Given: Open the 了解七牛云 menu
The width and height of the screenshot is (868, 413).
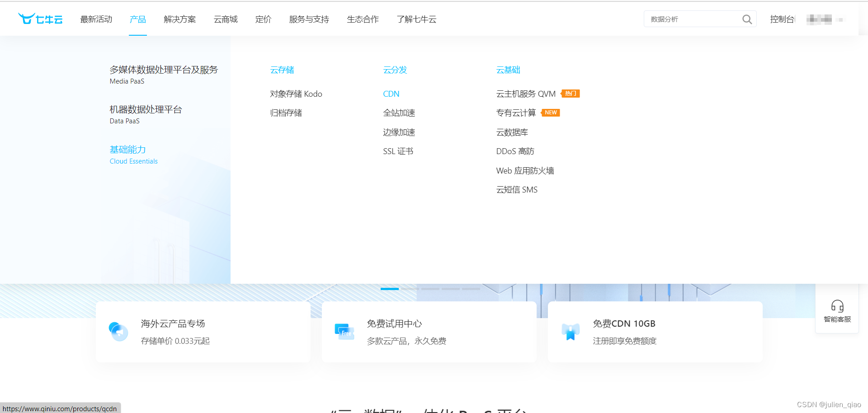Looking at the screenshot, I should click(x=417, y=19).
